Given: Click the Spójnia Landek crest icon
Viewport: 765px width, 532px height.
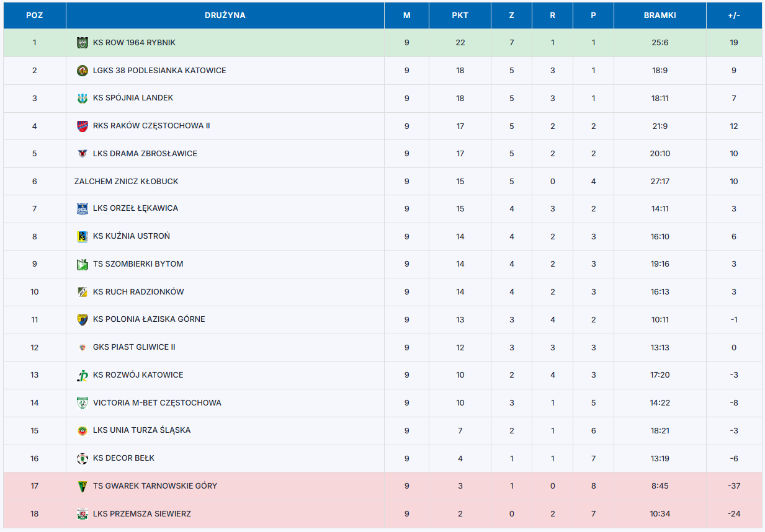Looking at the screenshot, I should (82, 98).
